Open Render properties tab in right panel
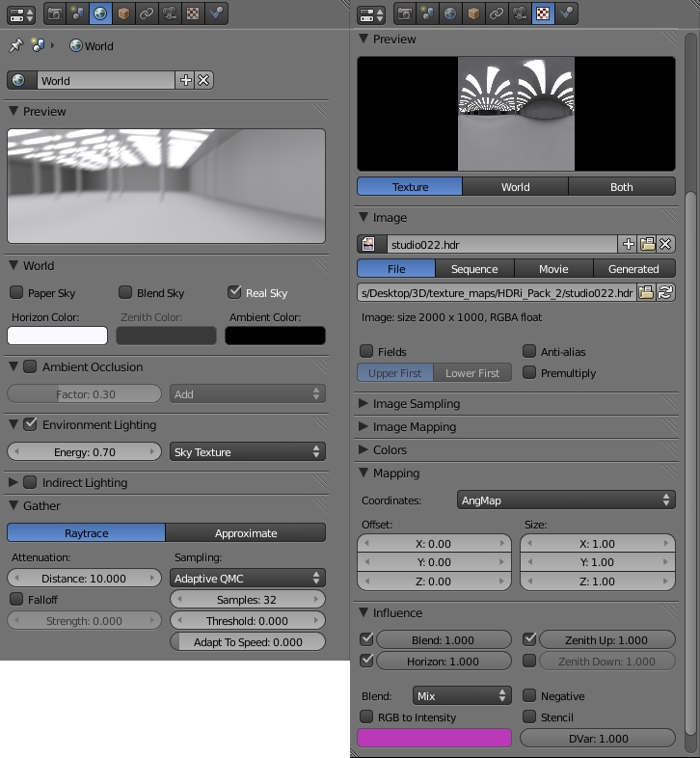Image resolution: width=700 pixels, height=758 pixels. coord(405,14)
